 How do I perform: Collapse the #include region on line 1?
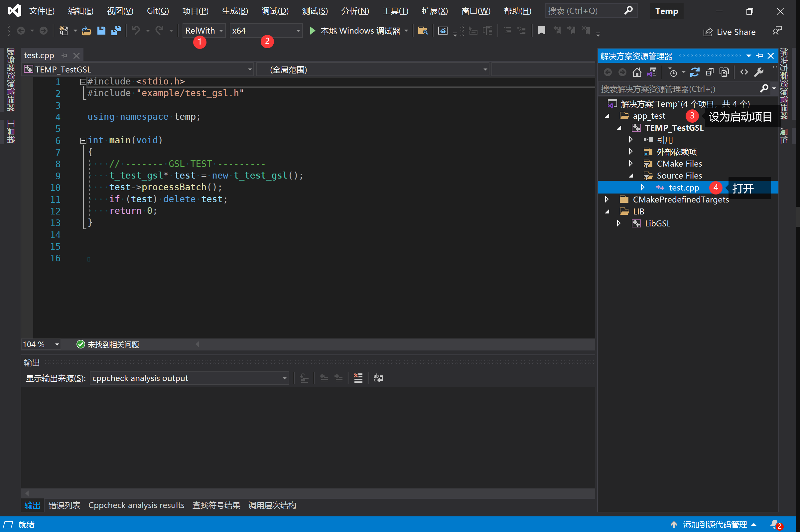pyautogui.click(x=83, y=82)
